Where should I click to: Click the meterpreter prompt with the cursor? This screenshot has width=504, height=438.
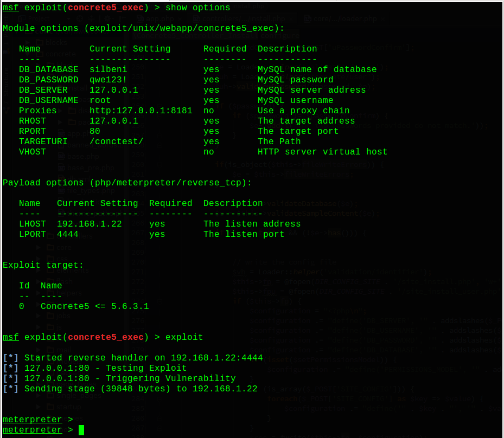(x=43, y=430)
